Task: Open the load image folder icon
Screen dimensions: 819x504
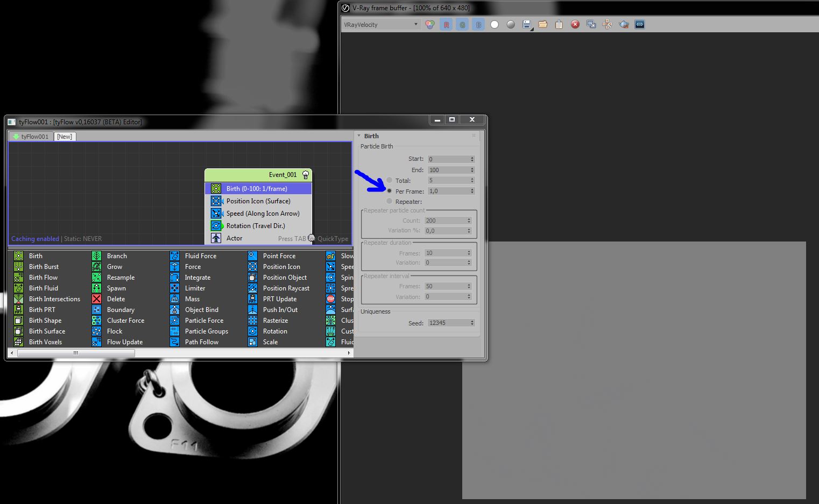Action: [542, 24]
